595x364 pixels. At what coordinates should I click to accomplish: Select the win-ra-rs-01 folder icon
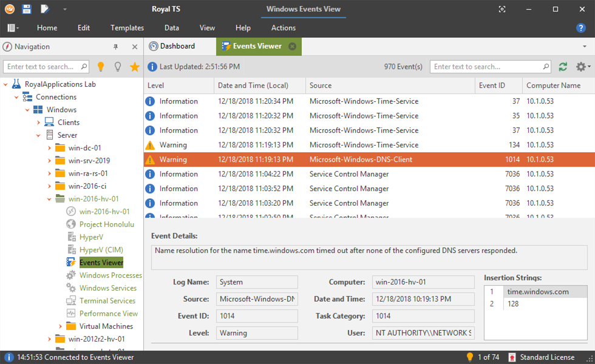[60, 174]
